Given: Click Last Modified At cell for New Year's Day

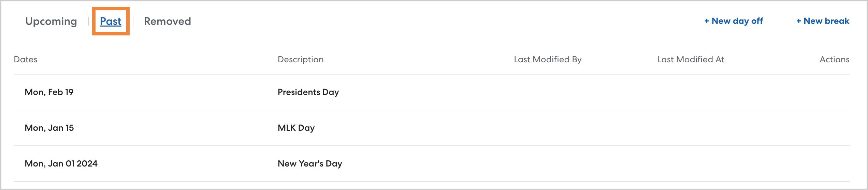Looking at the screenshot, I should click(x=691, y=164).
